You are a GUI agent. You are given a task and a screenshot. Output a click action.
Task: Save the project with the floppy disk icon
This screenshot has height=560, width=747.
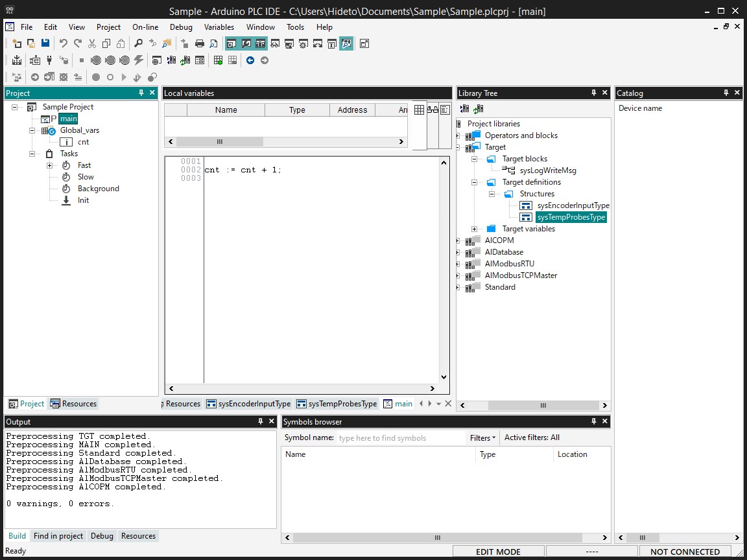pos(44,43)
